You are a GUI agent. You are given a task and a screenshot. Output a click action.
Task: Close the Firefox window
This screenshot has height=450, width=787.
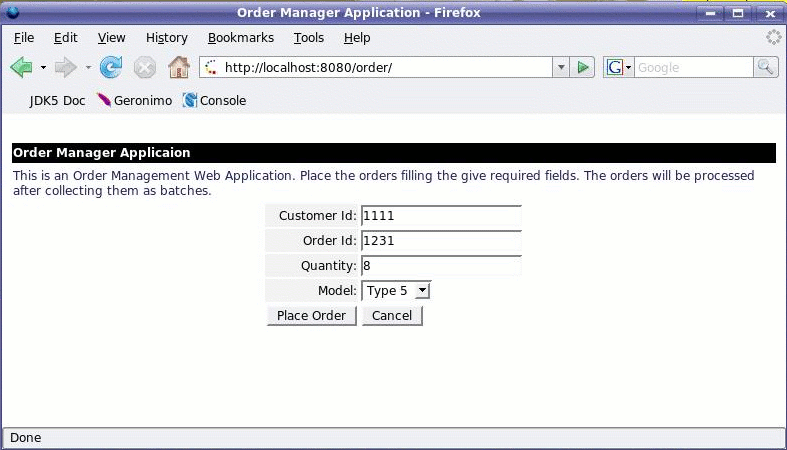(x=770, y=13)
